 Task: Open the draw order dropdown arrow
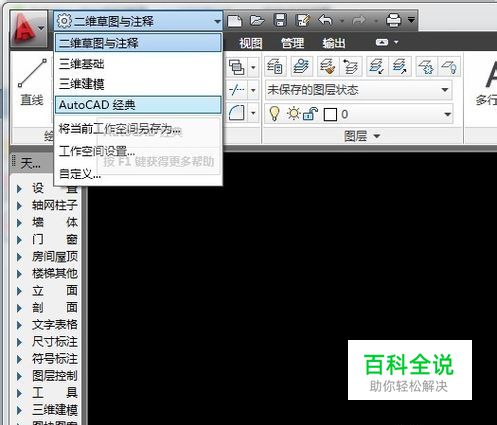[253, 67]
